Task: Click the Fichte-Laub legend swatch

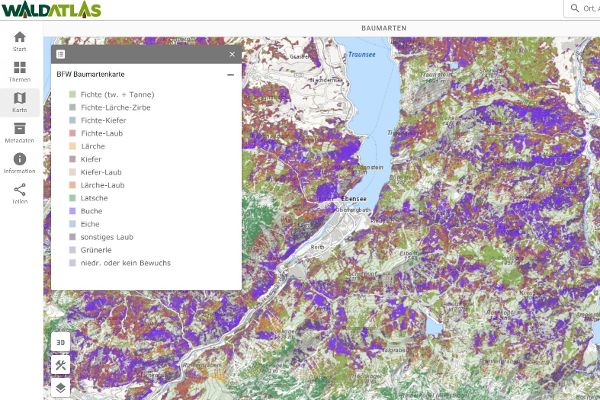Action: pyautogui.click(x=73, y=133)
